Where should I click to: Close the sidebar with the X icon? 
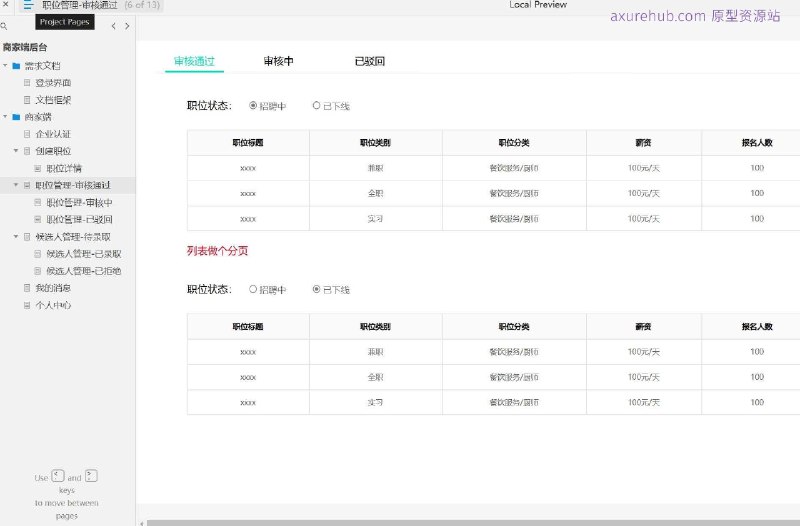pos(6,4)
